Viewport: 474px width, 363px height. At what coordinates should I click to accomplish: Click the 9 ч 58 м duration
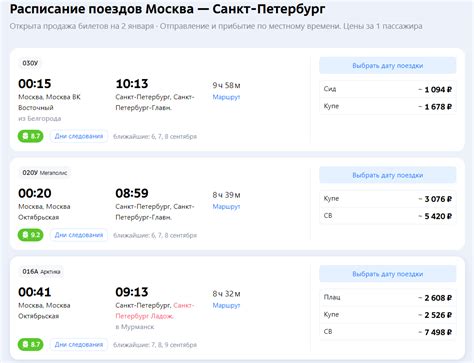[226, 85]
